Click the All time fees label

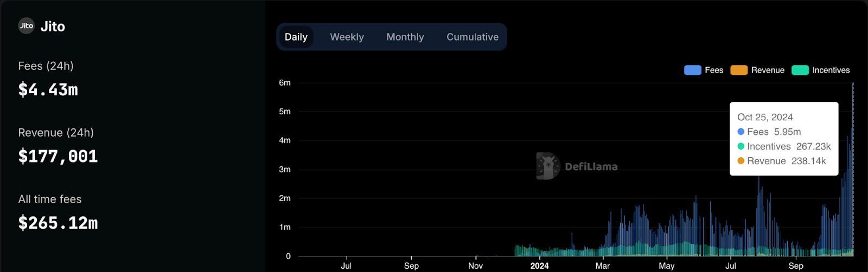pos(50,199)
